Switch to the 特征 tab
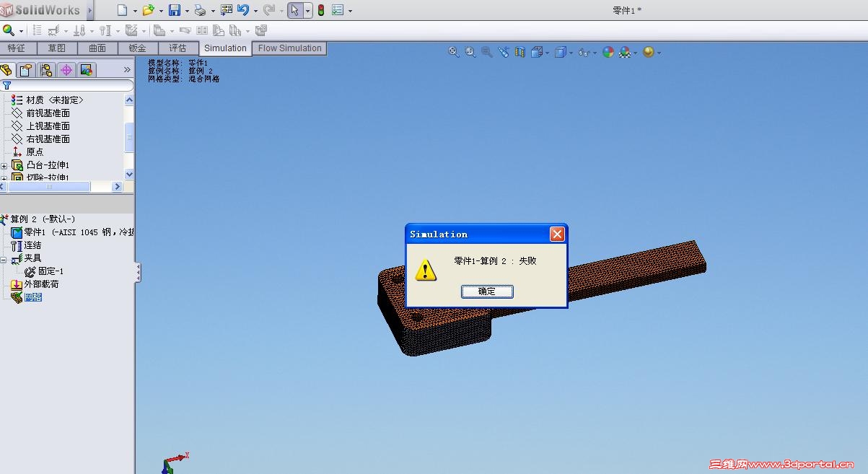 [17, 48]
